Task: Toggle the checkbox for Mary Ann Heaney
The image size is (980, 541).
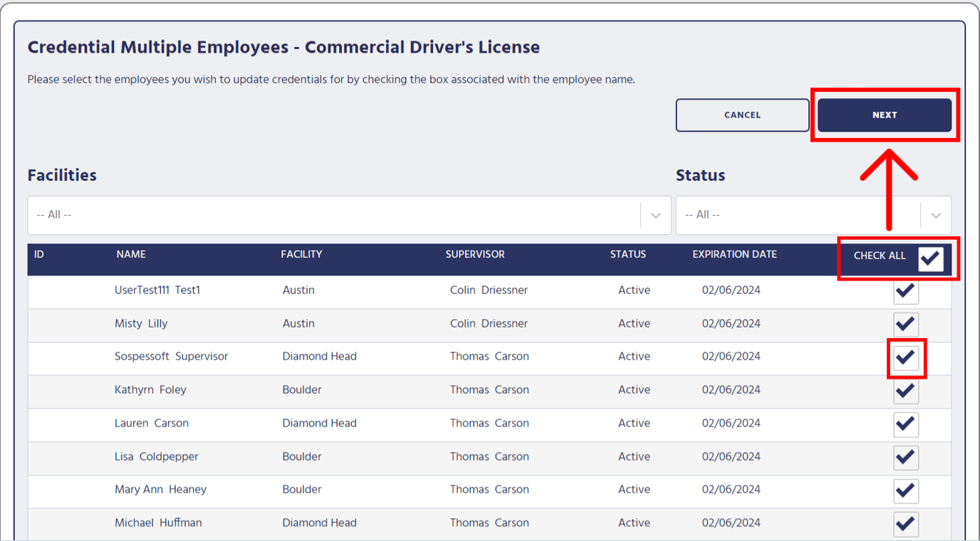Action: point(906,490)
